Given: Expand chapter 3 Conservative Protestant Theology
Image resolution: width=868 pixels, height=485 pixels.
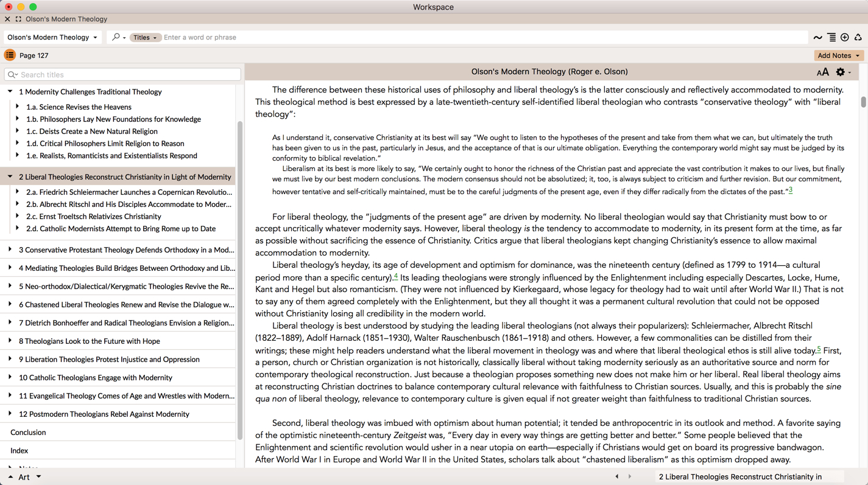Looking at the screenshot, I should [10, 249].
